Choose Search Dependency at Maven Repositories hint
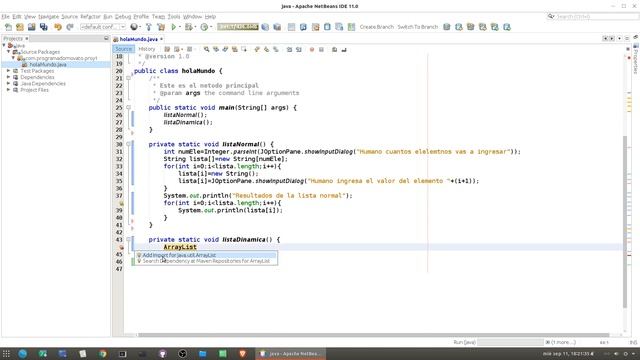640x360 pixels. pyautogui.click(x=207, y=261)
